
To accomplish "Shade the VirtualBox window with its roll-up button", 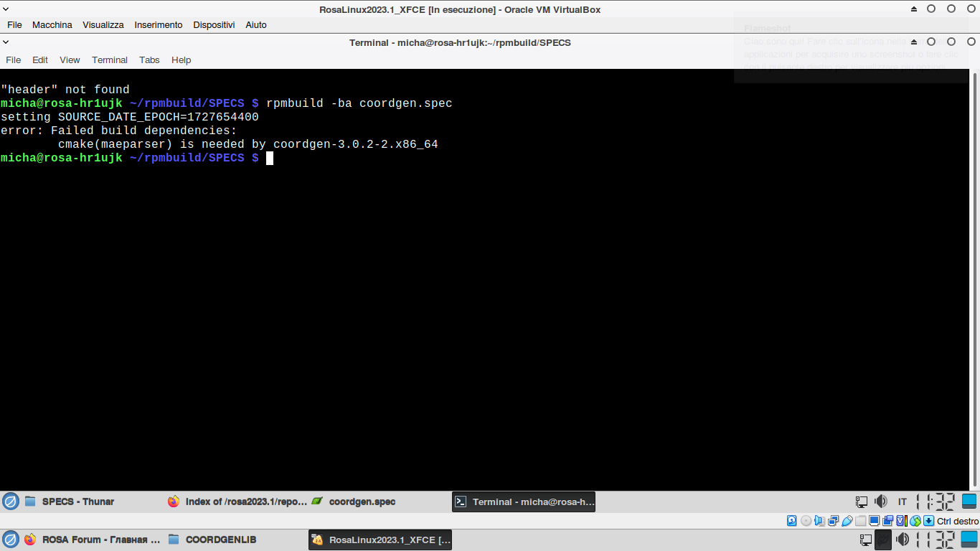I will pos(914,9).
